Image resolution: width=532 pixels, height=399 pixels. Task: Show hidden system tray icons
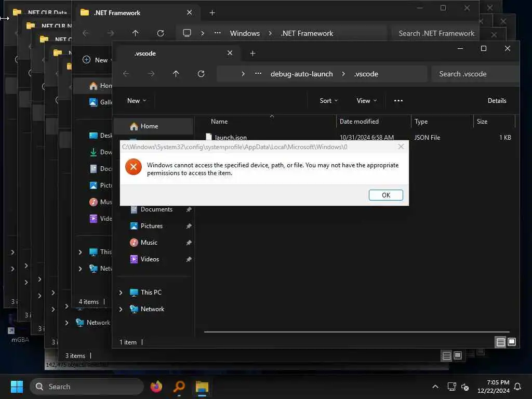click(435, 387)
